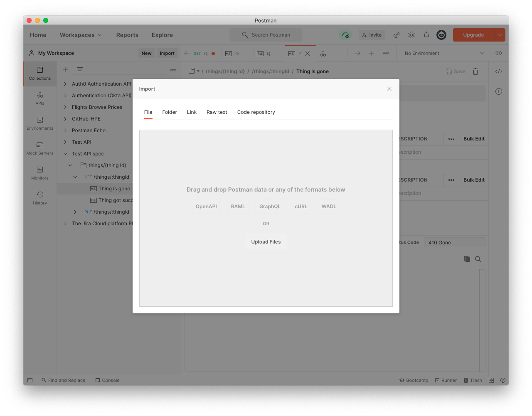The image size is (532, 416).
Task: Click the filter icon in collections search
Action: (80, 70)
